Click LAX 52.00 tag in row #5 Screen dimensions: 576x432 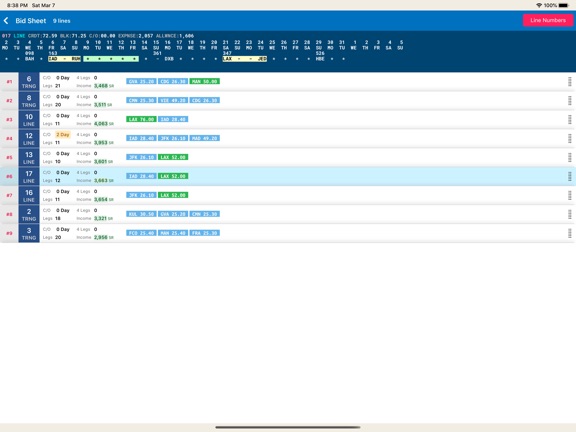pos(173,157)
